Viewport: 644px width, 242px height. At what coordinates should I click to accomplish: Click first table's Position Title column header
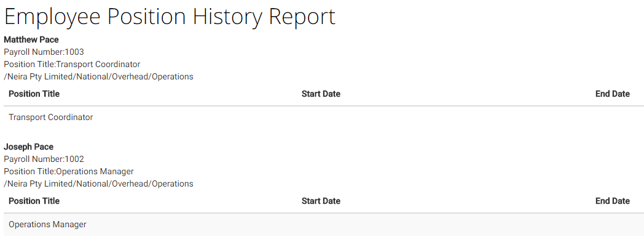point(34,94)
